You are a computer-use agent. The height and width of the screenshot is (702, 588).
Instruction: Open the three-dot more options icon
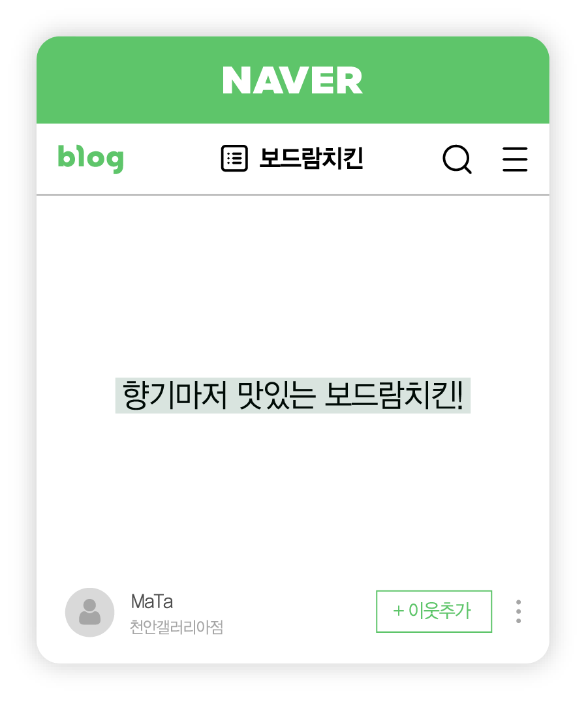pyautogui.click(x=518, y=611)
